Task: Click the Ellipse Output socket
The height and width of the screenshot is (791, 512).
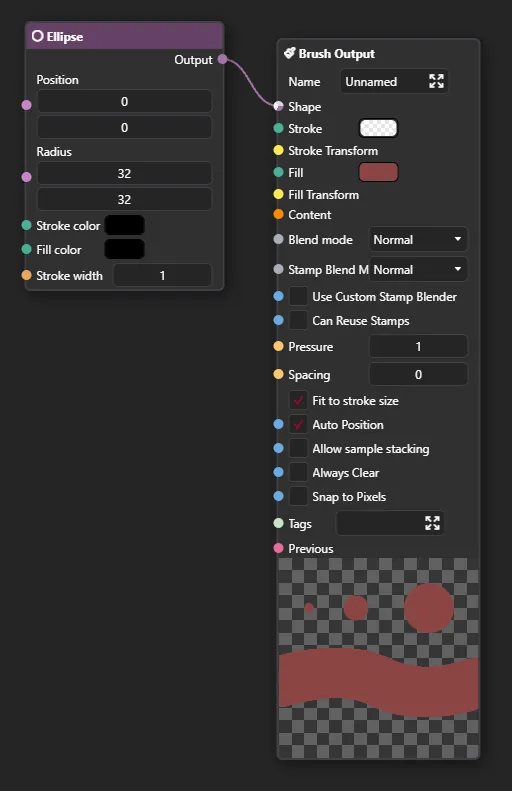Action: [222, 60]
